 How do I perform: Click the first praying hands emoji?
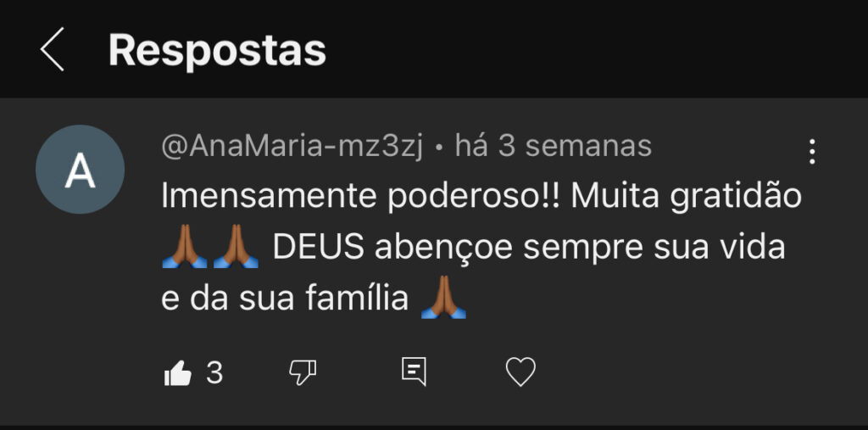pos(184,249)
